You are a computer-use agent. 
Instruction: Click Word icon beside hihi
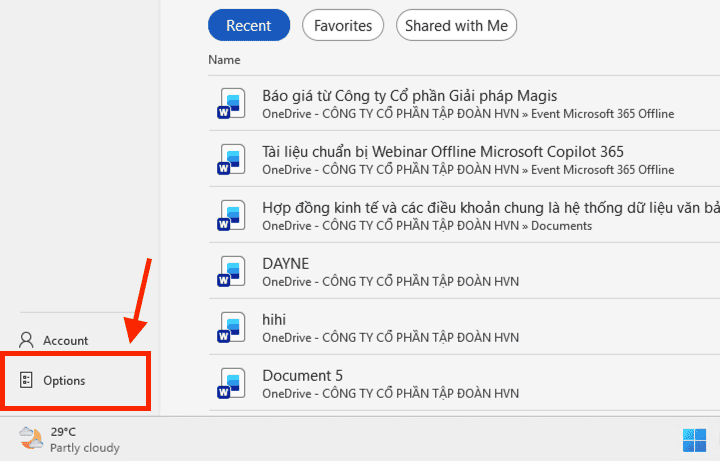coord(231,328)
